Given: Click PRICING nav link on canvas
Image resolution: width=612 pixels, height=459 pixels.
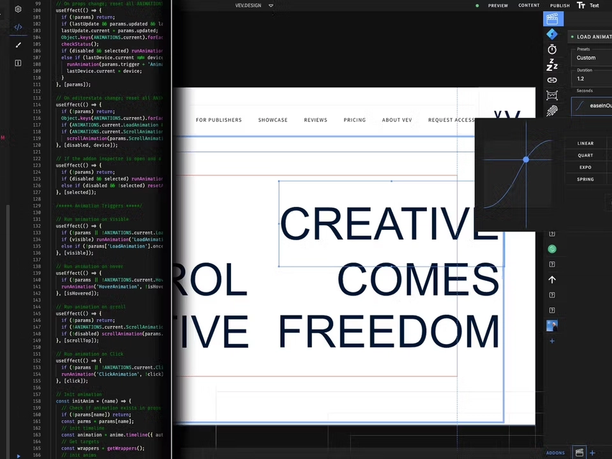Looking at the screenshot, I should point(354,120).
